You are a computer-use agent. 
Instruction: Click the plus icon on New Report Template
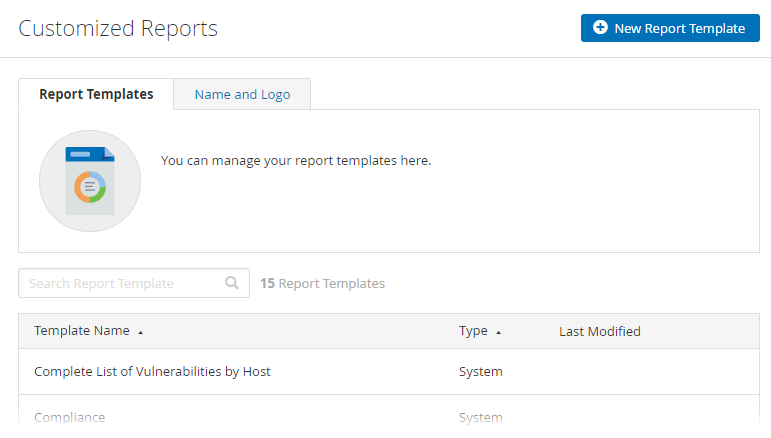click(600, 28)
